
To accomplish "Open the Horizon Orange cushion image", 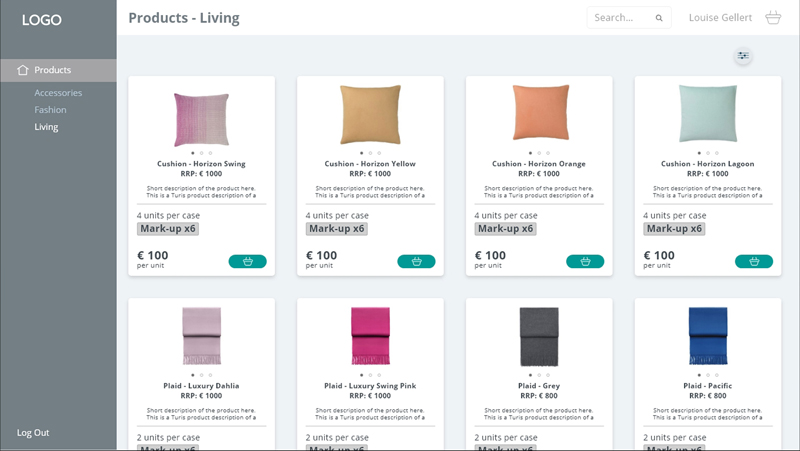I will coord(539,113).
